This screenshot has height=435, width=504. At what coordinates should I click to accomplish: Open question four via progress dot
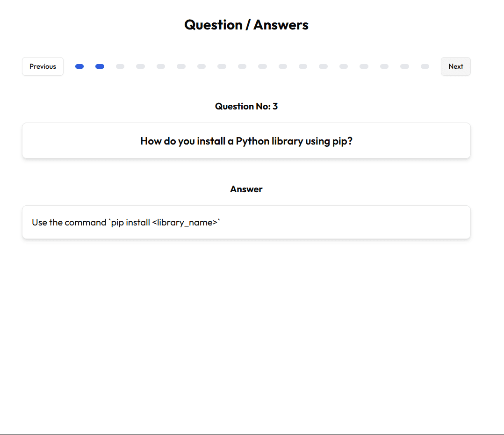click(140, 66)
